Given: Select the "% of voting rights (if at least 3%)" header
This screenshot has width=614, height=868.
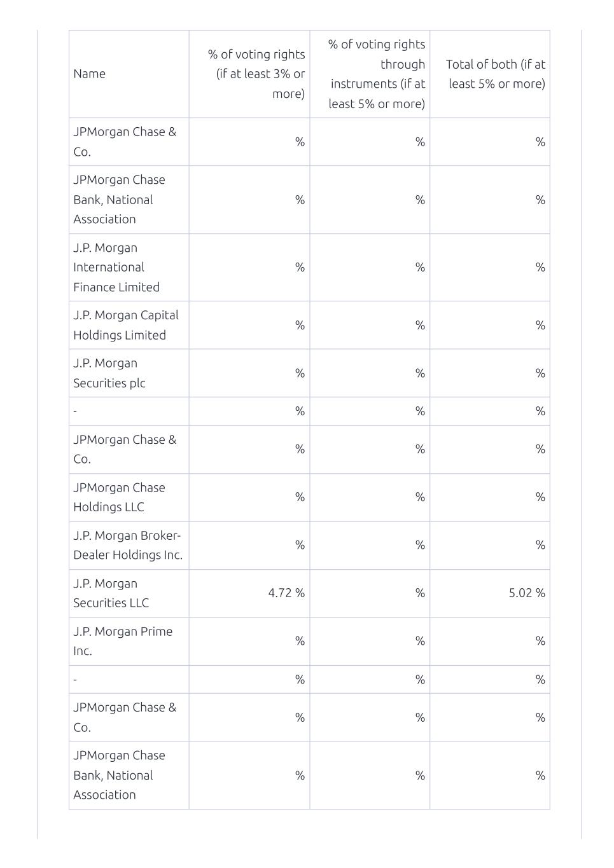Looking at the screenshot, I should pos(256,74).
